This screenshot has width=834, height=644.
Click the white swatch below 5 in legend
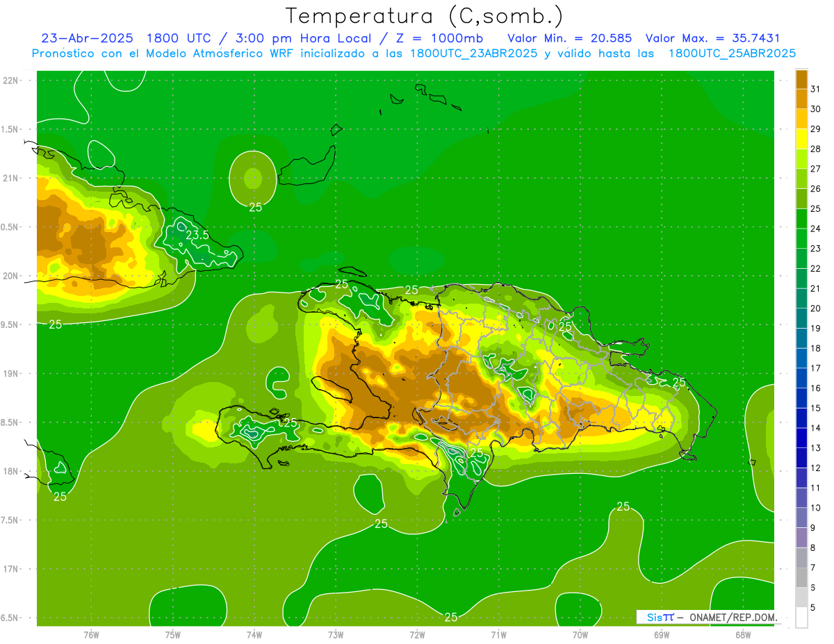point(801,618)
